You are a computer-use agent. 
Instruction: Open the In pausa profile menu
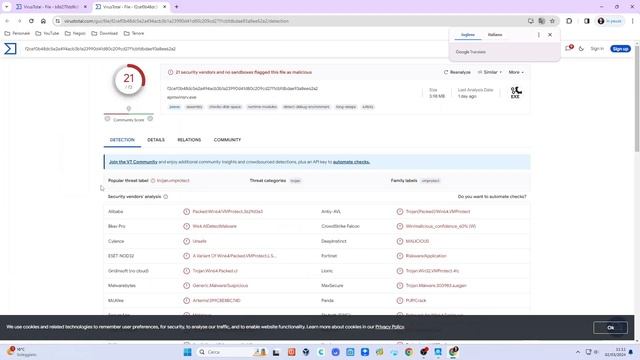tap(610, 21)
